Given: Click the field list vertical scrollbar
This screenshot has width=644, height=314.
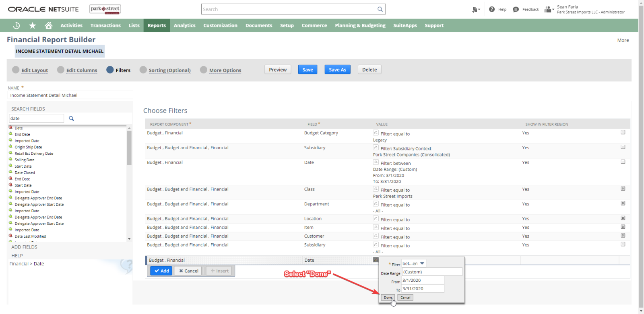Looking at the screenshot, I should pos(129,147).
